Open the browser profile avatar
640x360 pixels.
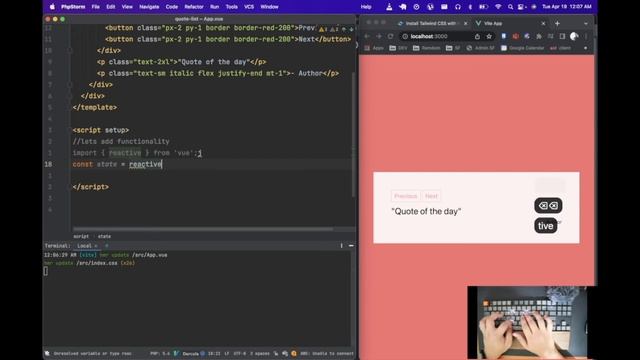(x=574, y=36)
